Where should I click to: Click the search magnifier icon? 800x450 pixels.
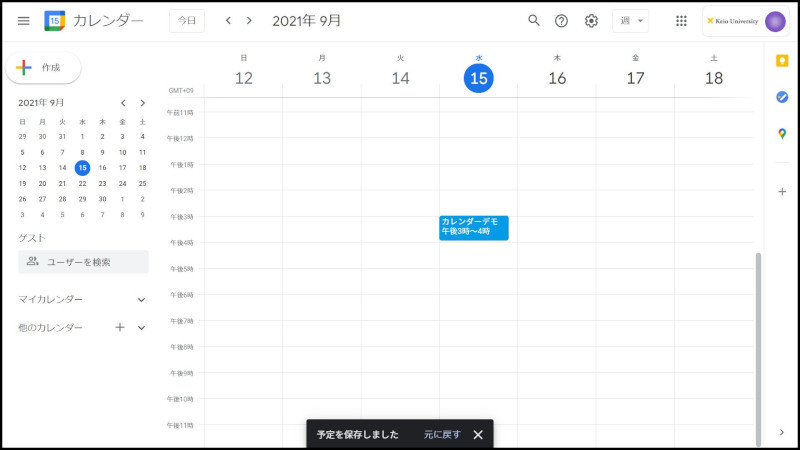(533, 21)
